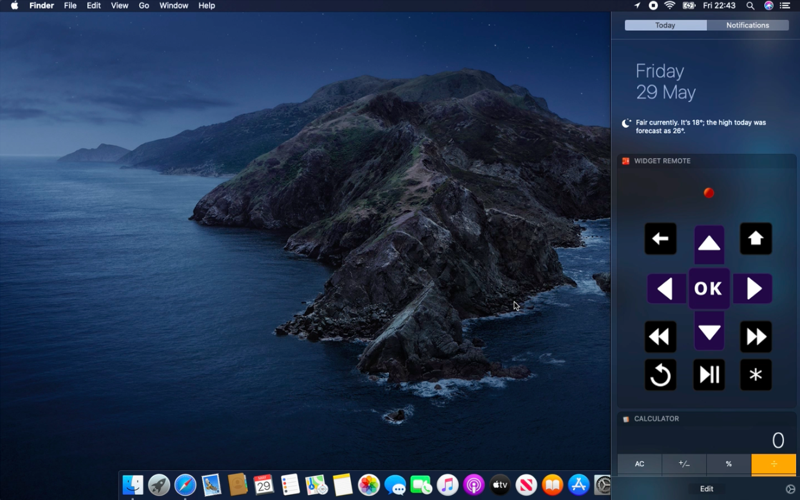Click the orange divide key in Calculator
This screenshot has width=800, height=500.
(x=773, y=464)
